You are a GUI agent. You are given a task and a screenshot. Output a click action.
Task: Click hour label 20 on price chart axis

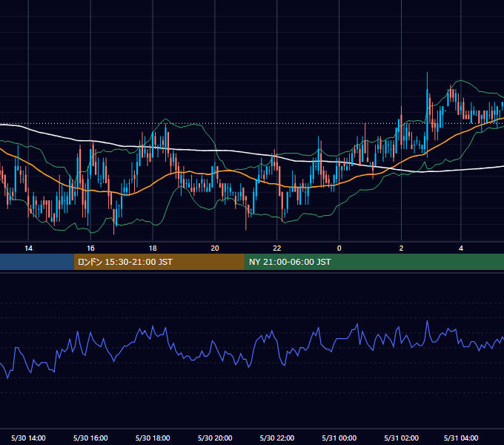pyautogui.click(x=215, y=248)
